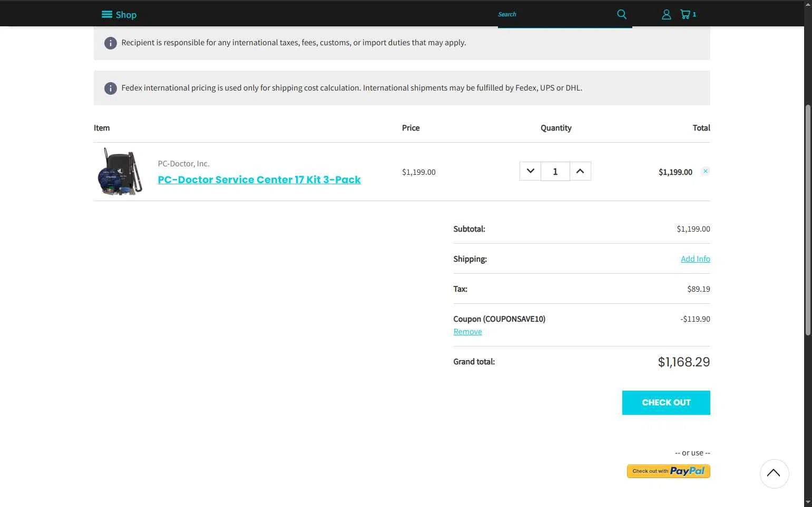This screenshot has width=812, height=507.
Task: Click the coupon discount -$119.90
Action: tap(695, 319)
